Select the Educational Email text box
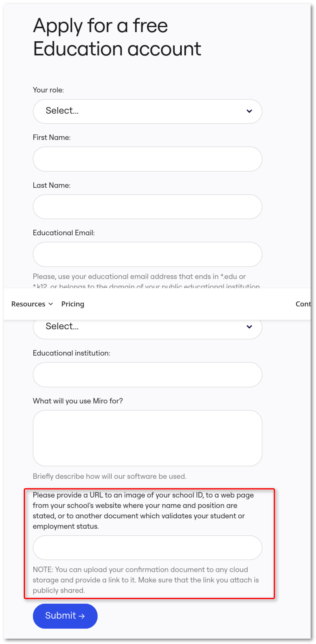This screenshot has height=644, width=316. [147, 254]
